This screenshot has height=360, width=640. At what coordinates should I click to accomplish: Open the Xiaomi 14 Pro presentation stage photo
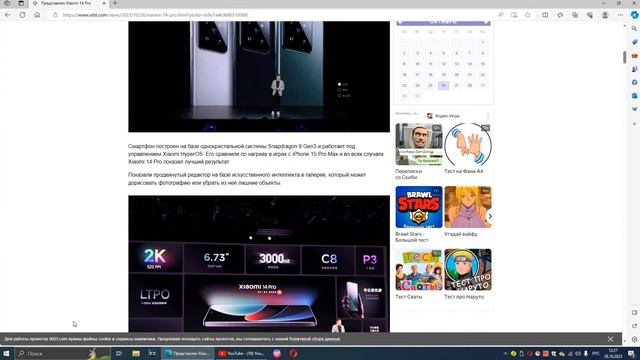[259, 77]
